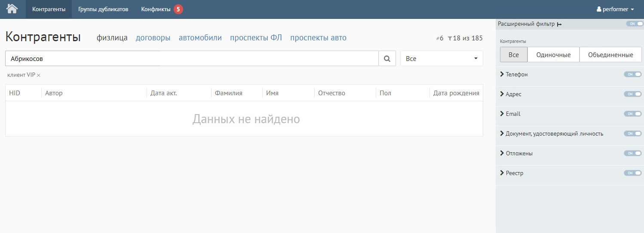Toggle the Реестр filter switch

(x=632, y=173)
